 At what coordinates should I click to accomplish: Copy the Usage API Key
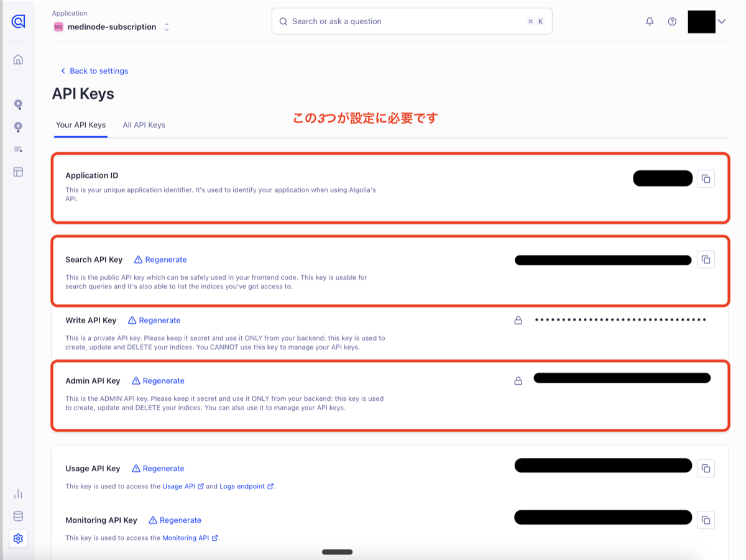coord(706,469)
